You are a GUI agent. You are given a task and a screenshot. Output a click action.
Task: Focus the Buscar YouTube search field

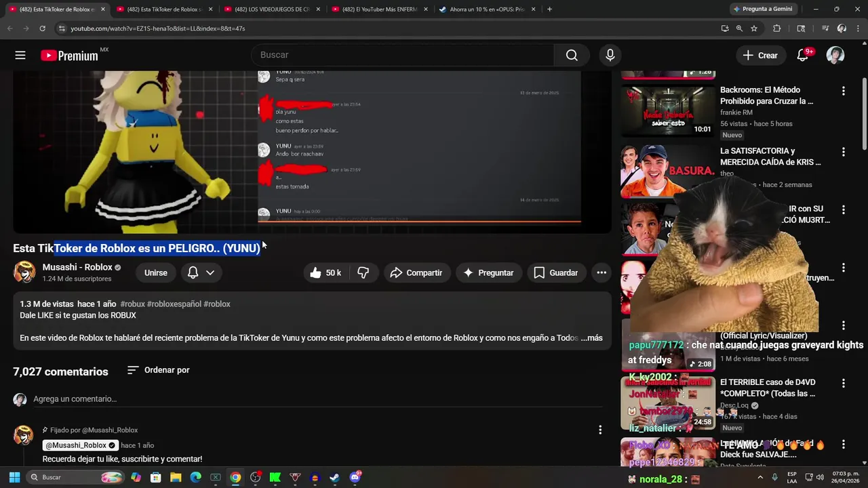403,56
